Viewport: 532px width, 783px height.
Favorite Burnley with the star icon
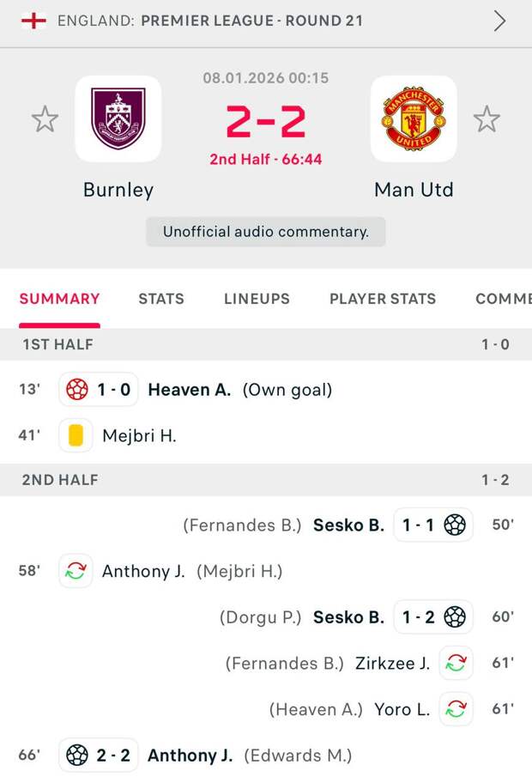click(45, 118)
